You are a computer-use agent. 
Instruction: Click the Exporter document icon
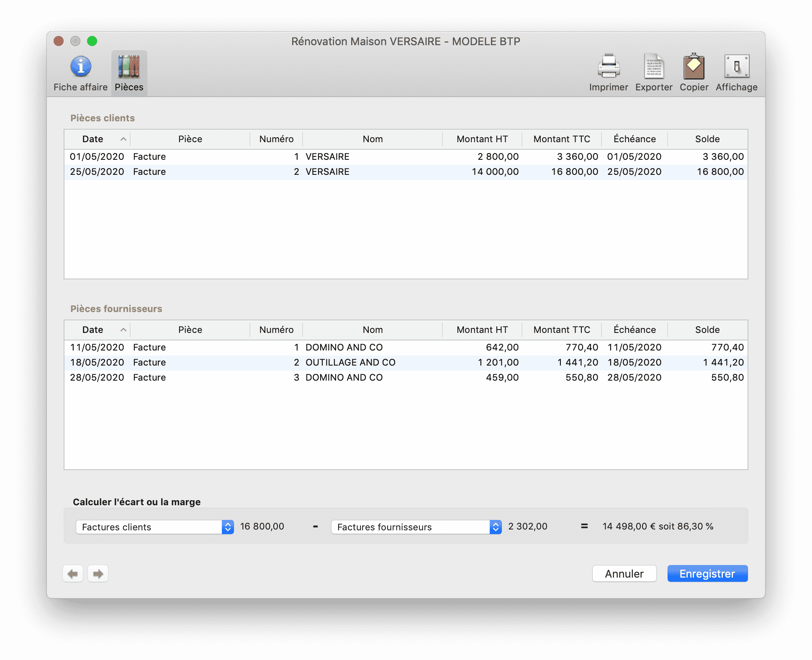[653, 66]
